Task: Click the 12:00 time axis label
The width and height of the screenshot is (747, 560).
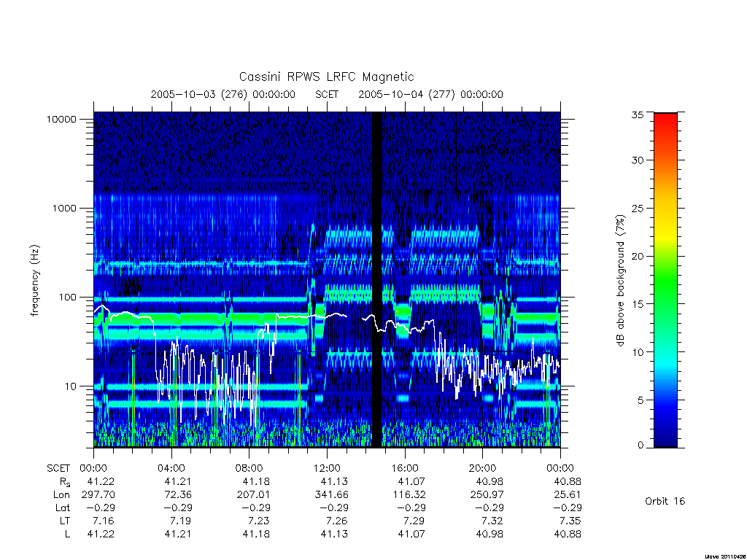Action: click(327, 468)
